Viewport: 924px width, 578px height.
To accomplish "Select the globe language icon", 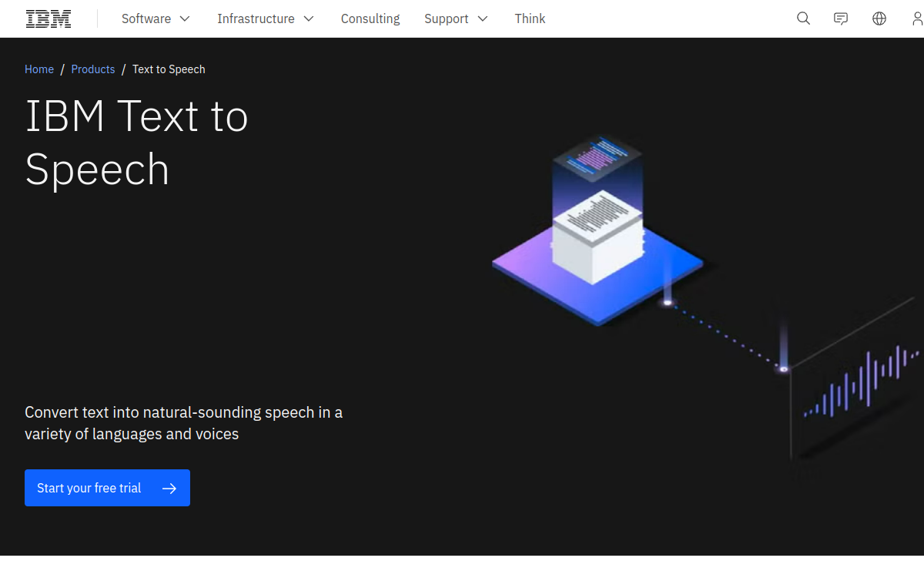I will [x=879, y=18].
